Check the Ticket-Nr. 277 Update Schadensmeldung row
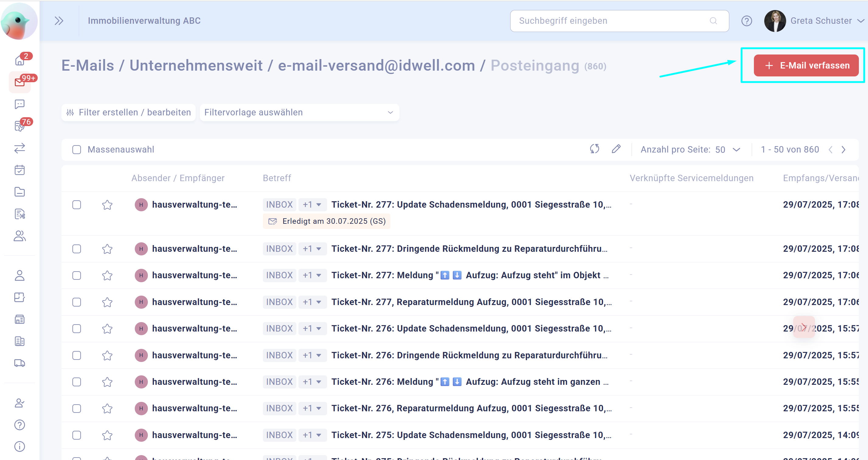 76,205
